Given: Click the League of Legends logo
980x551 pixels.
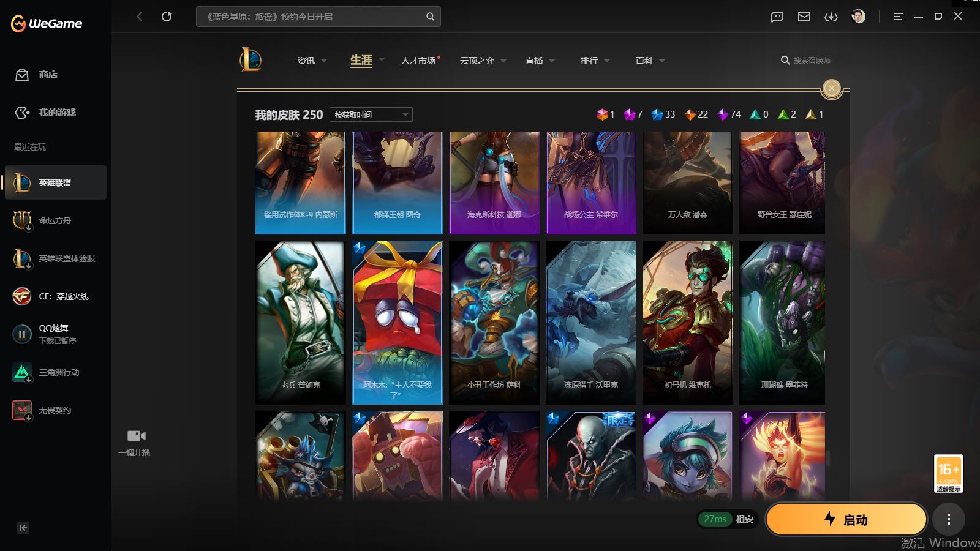Looking at the screenshot, I should click(x=251, y=60).
